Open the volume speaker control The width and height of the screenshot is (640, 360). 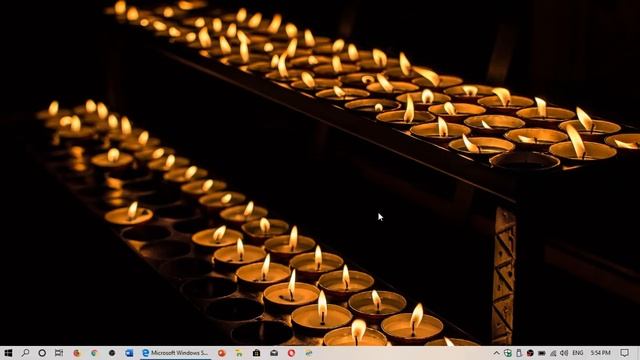(x=564, y=353)
